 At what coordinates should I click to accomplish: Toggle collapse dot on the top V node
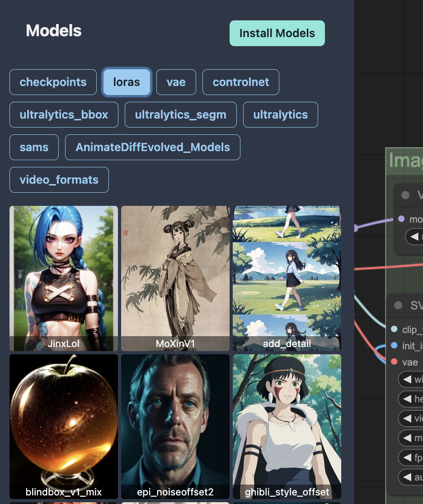pyautogui.click(x=405, y=195)
